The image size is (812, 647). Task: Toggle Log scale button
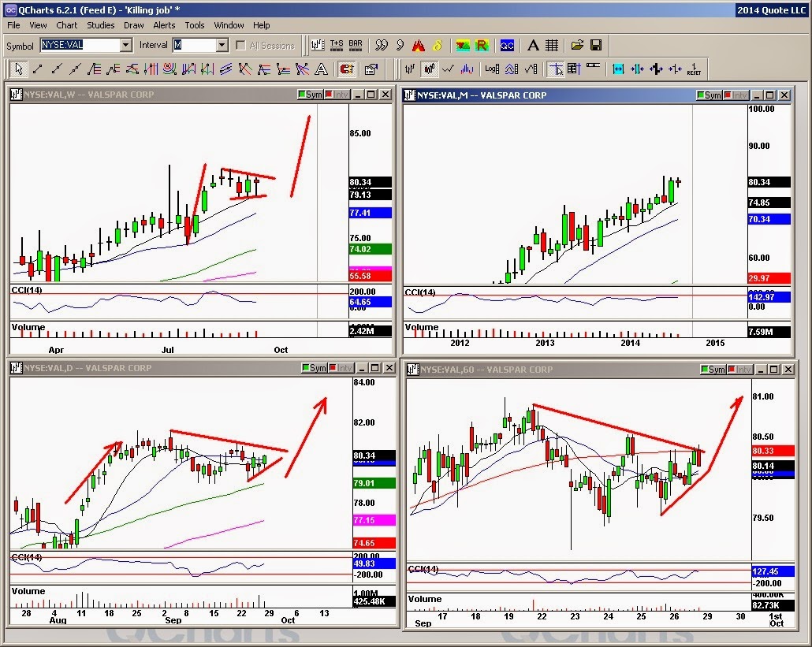click(x=492, y=69)
